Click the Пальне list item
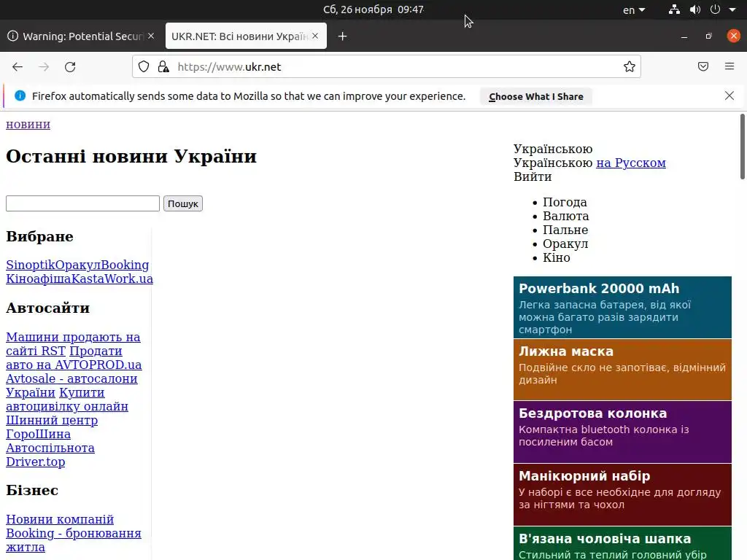 point(565,230)
